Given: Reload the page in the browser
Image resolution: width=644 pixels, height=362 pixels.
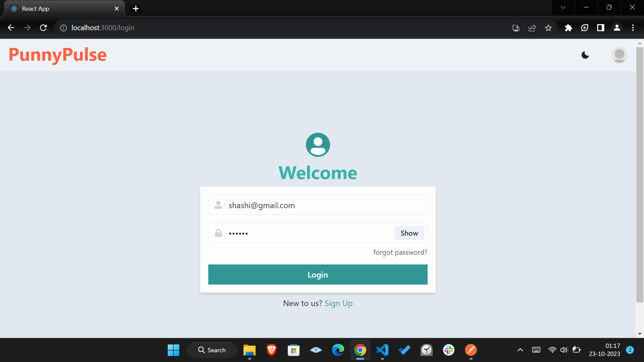Looking at the screenshot, I should (43, 28).
